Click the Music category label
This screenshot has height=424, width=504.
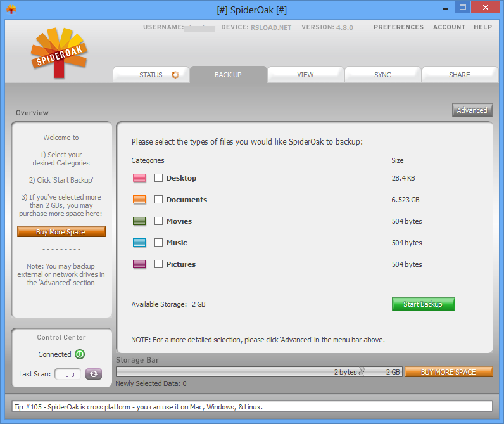pos(177,243)
